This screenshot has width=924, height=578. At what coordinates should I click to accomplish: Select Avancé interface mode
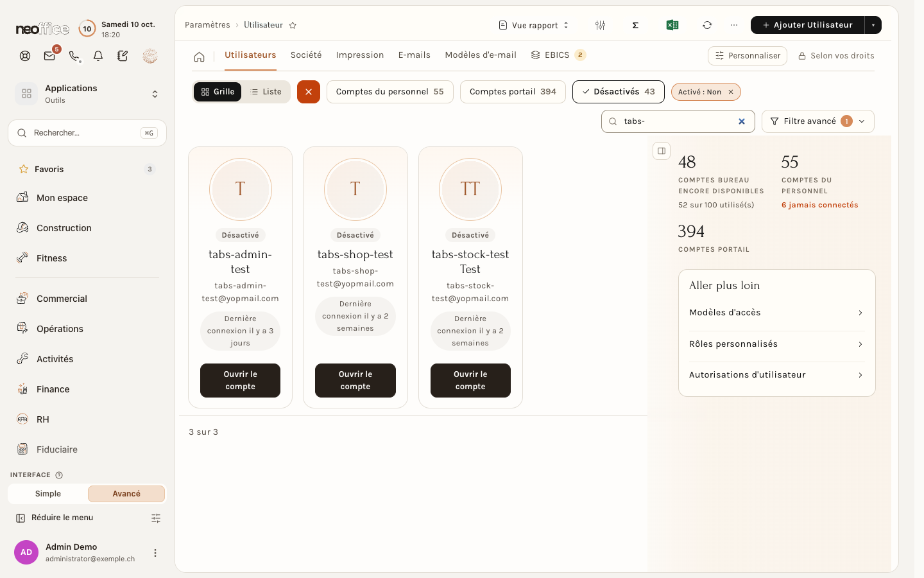point(126,494)
